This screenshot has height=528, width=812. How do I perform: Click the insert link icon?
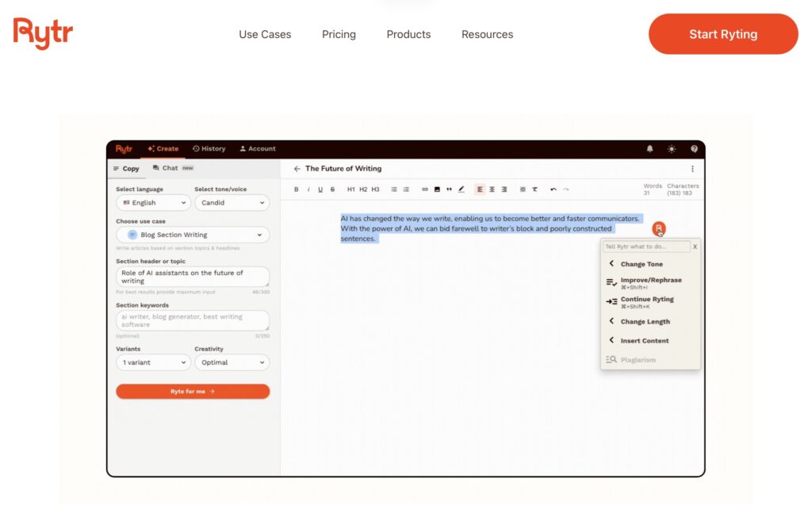(x=425, y=189)
